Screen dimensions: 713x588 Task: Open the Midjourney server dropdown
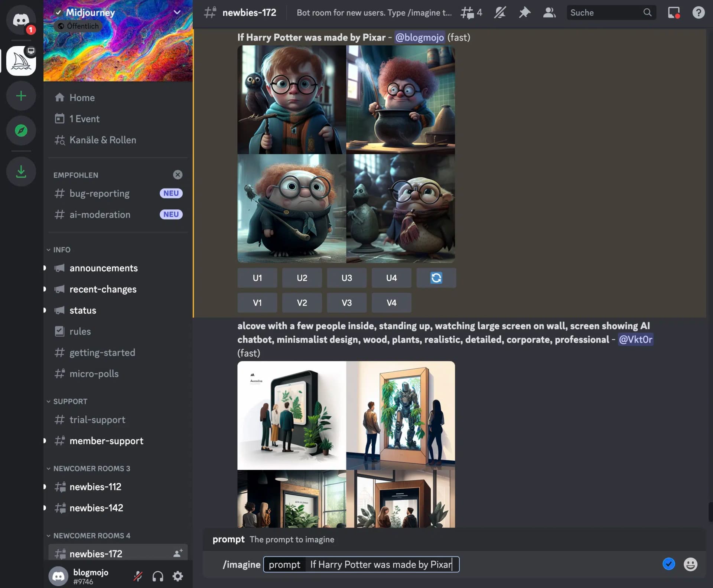tap(177, 12)
